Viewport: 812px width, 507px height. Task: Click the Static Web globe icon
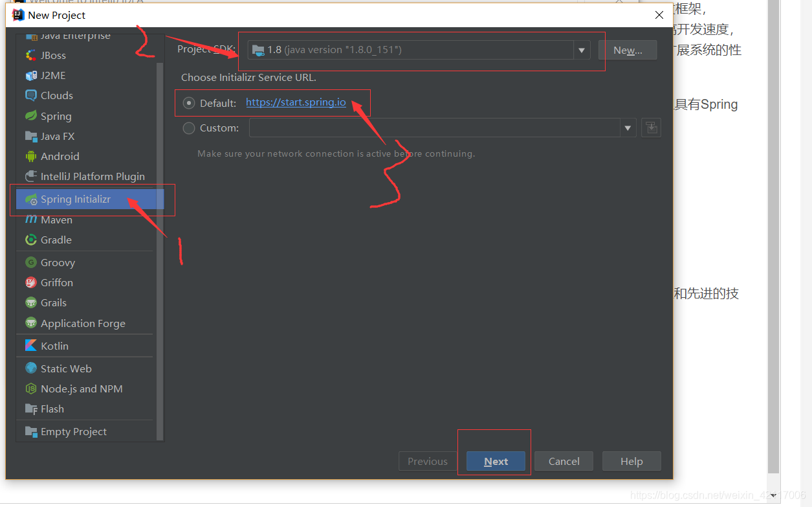[x=31, y=368]
